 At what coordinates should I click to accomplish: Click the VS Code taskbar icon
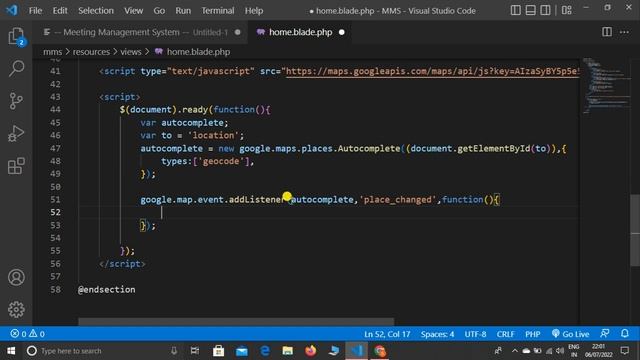coord(357,351)
